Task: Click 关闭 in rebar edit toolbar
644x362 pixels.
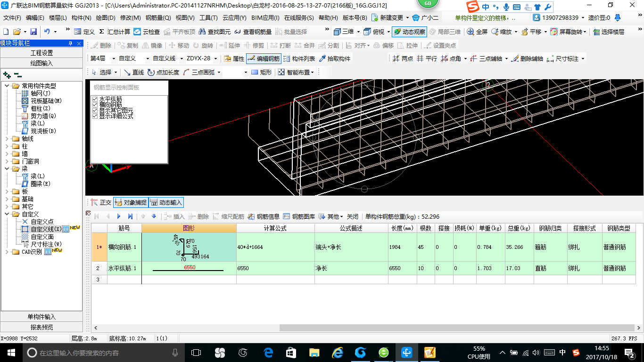Action: 353,216
